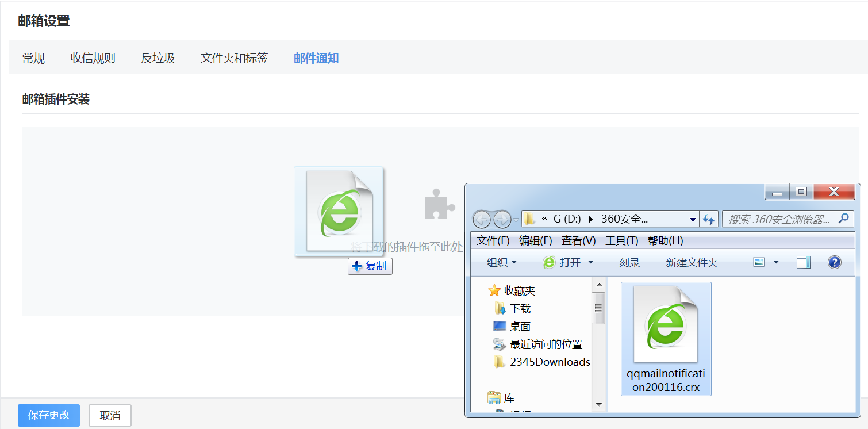Viewport: 868px width, 429px height.
Task: Select the 邮件通知 tab
Action: [x=316, y=58]
